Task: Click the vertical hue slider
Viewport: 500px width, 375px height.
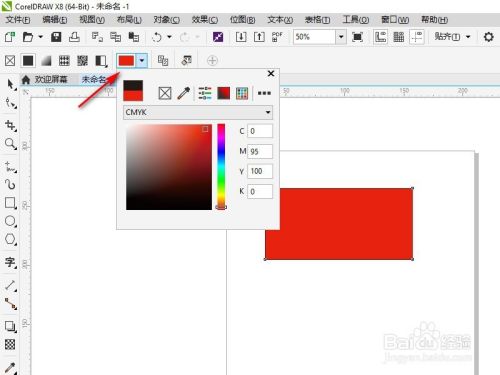Action: click(221, 166)
